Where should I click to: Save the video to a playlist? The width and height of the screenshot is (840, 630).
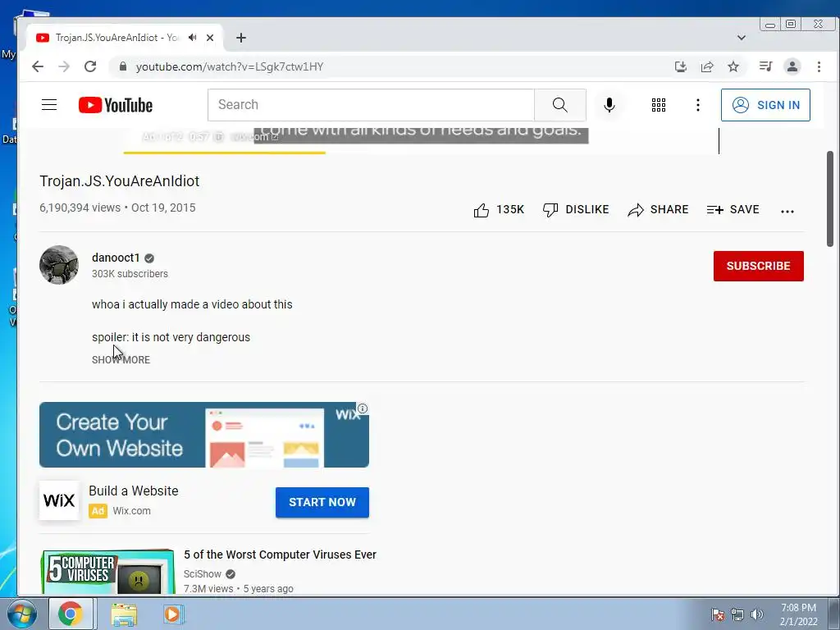pyautogui.click(x=733, y=209)
